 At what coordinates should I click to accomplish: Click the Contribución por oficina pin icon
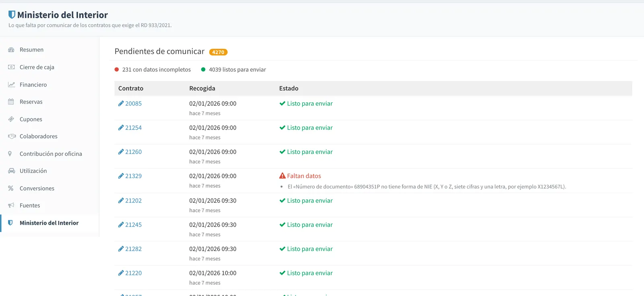point(10,154)
